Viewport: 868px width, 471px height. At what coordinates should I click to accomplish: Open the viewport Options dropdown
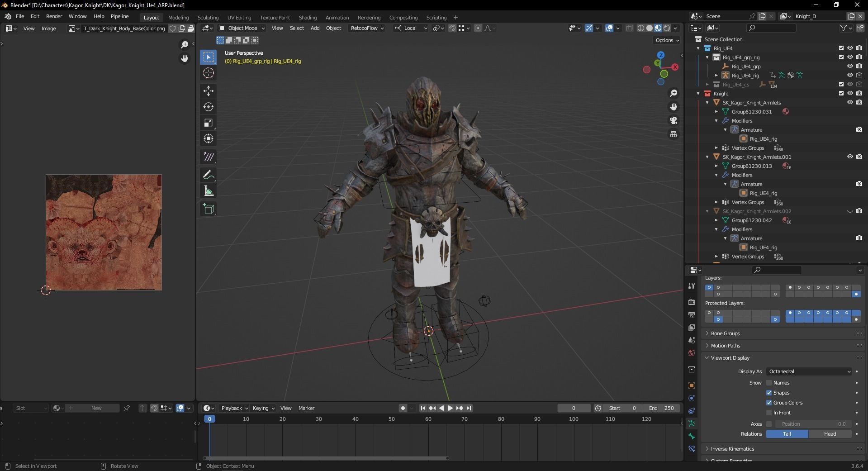click(x=667, y=40)
